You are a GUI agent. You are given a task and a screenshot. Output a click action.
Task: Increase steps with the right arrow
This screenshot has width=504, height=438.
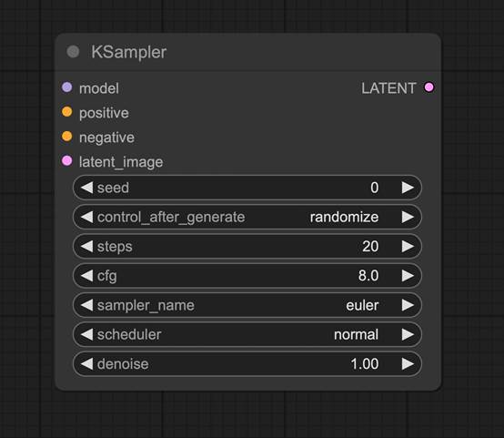click(408, 247)
